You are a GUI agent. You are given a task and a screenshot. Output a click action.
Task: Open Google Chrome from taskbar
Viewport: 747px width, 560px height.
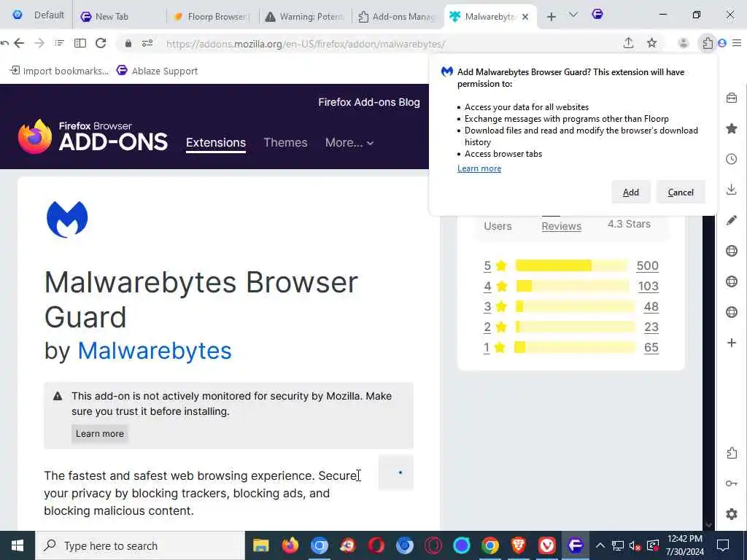click(489, 545)
